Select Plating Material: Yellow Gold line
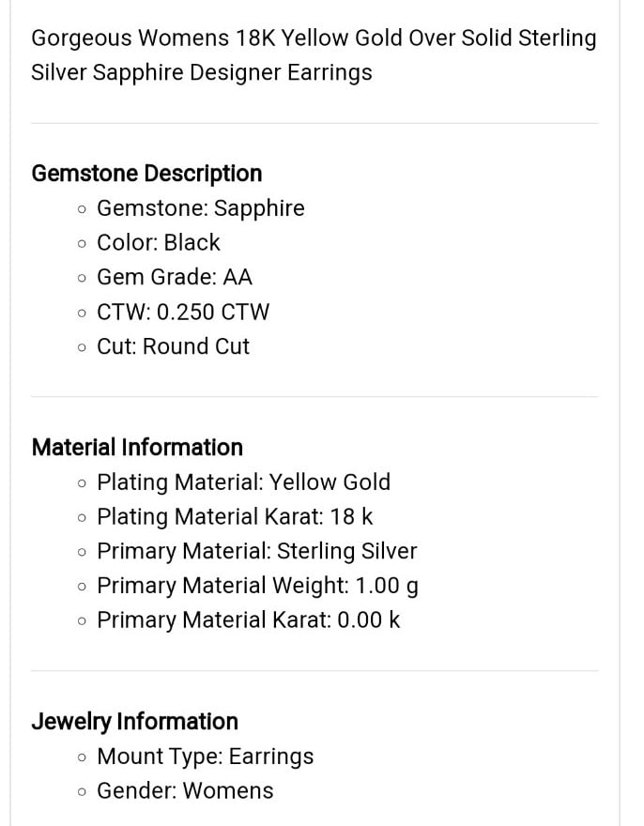 tap(243, 482)
